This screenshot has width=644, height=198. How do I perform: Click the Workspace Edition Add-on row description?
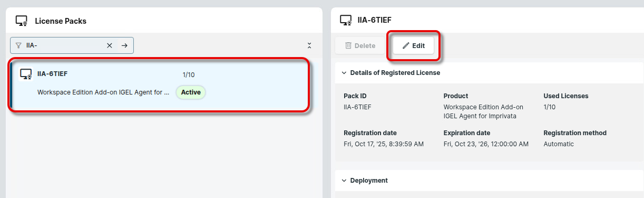(x=103, y=92)
